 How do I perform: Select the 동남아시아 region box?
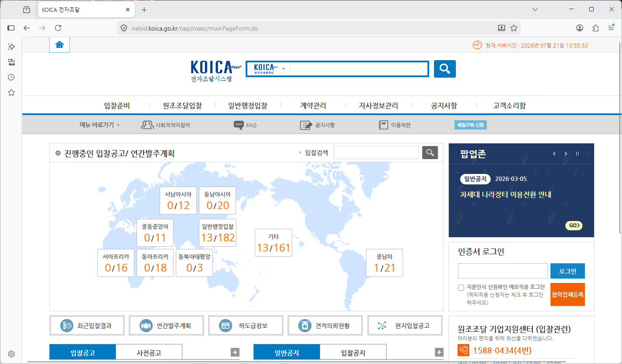(218, 201)
